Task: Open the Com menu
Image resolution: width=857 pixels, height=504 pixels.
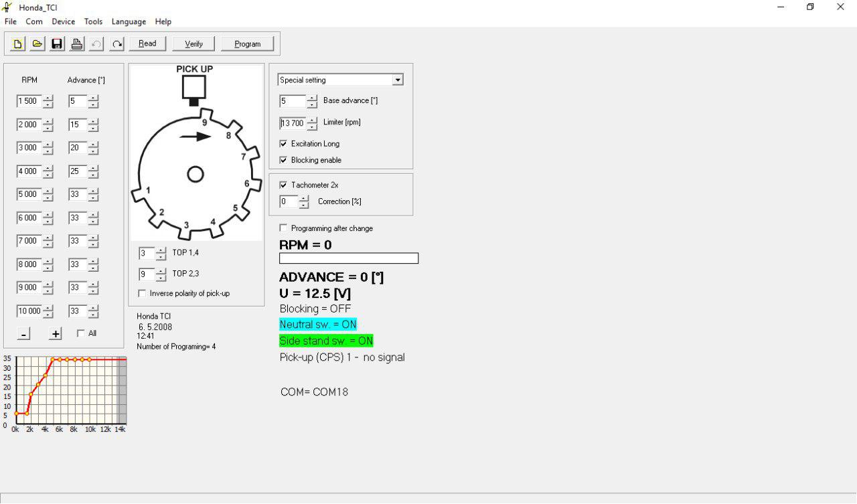Action: pos(34,21)
